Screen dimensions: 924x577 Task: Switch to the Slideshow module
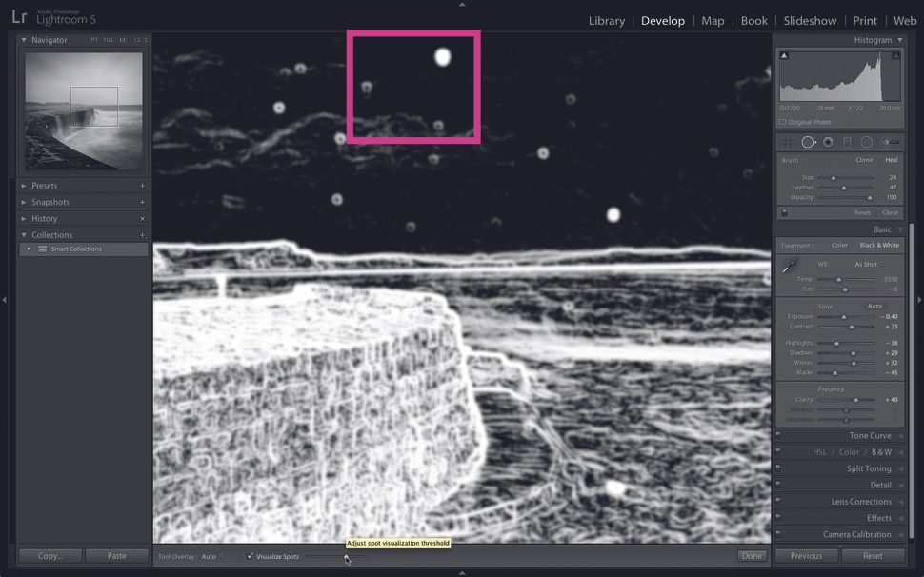pyautogui.click(x=810, y=20)
